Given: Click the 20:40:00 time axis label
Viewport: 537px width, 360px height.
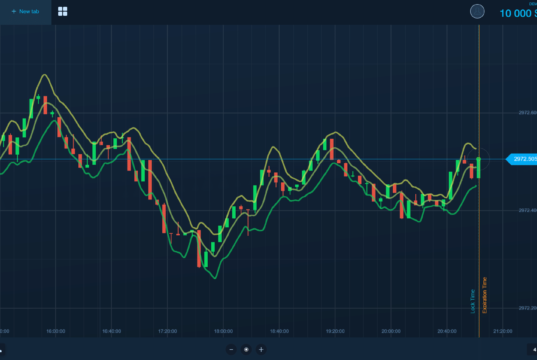Looking at the screenshot, I should (447, 331).
